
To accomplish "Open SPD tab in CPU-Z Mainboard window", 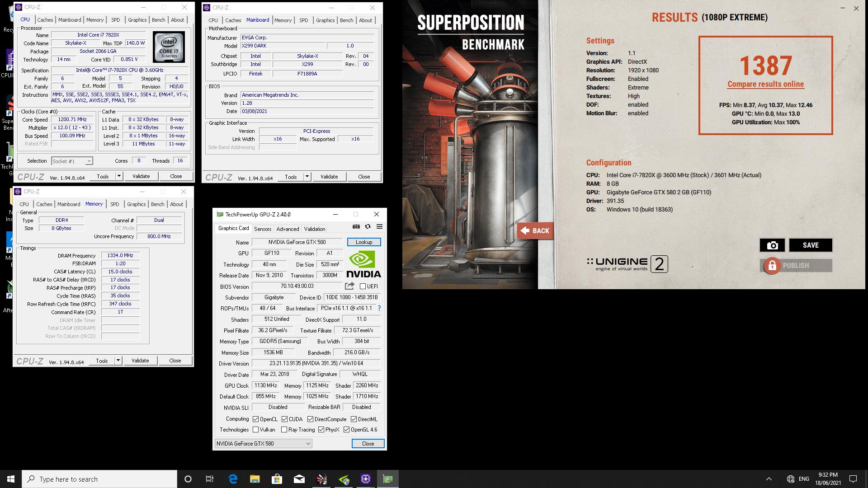I will (304, 20).
